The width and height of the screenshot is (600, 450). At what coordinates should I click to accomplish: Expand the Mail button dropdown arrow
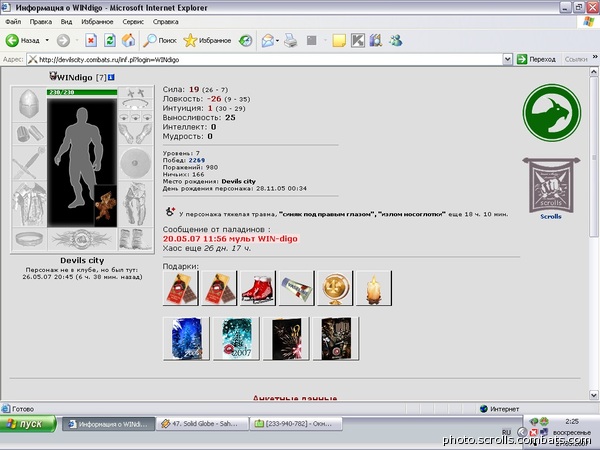tap(277, 40)
